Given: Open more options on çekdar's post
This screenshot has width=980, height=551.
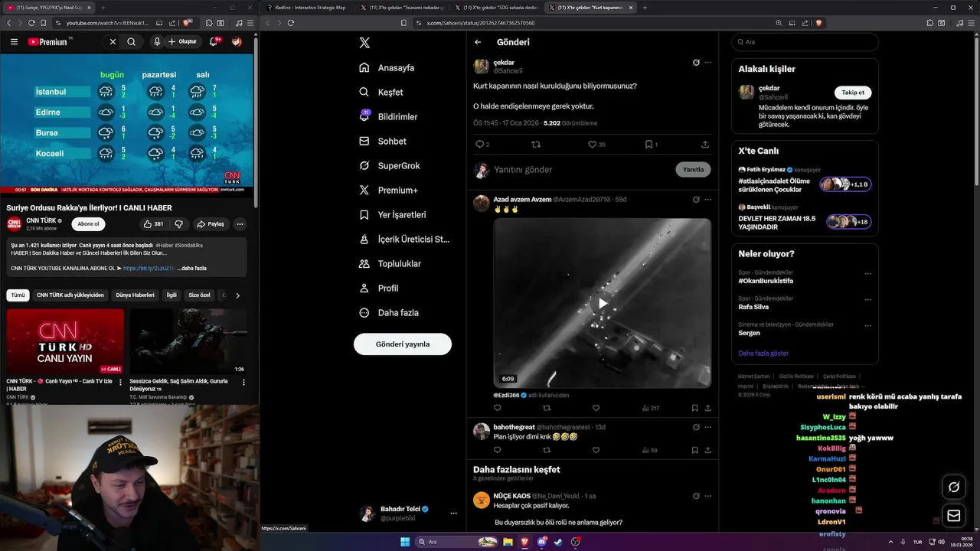Looking at the screenshot, I should [708, 63].
